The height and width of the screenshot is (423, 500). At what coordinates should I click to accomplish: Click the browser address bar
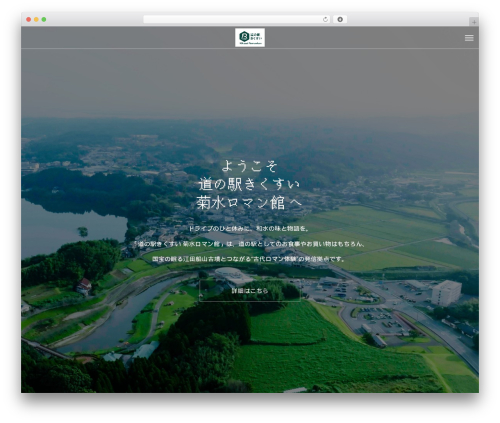click(x=237, y=20)
